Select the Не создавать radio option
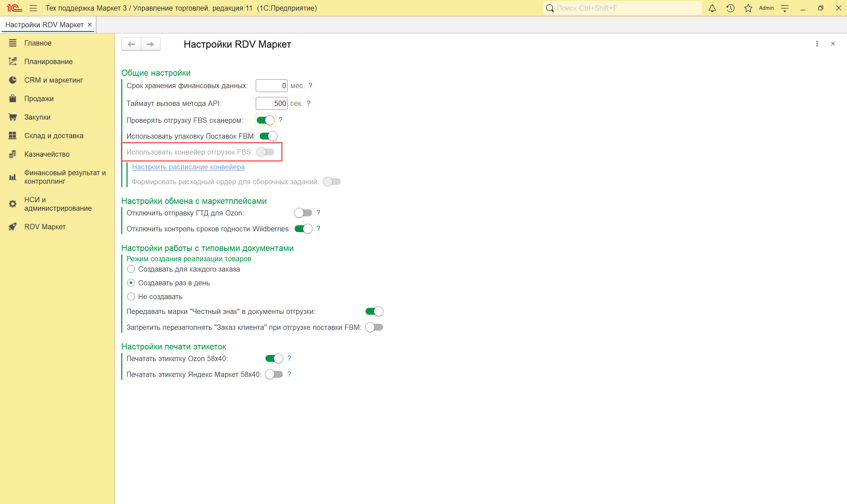Screen dimensions: 847x504 coord(131,296)
